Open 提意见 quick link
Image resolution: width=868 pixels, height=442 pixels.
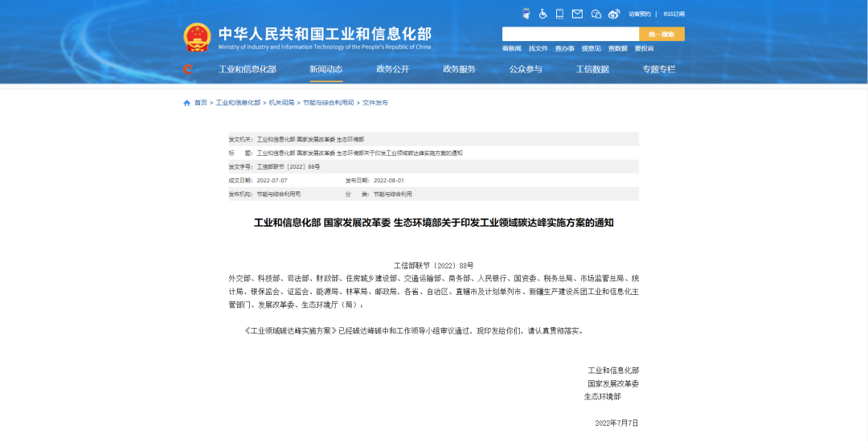point(592,49)
